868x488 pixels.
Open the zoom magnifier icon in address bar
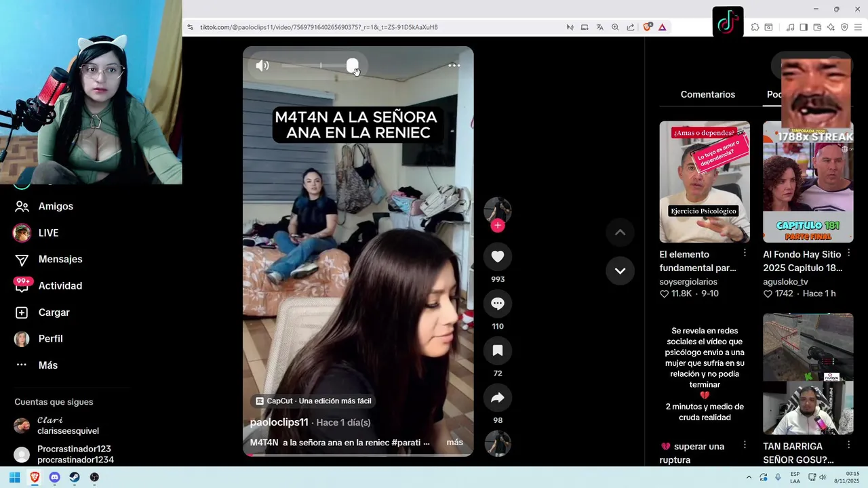tap(615, 27)
